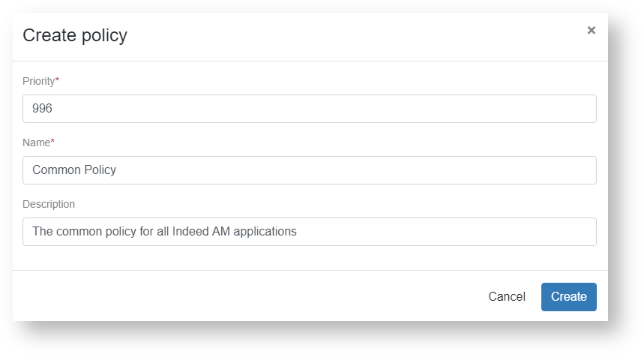
Task: Close the Create policy dialog with X
Action: [x=592, y=31]
